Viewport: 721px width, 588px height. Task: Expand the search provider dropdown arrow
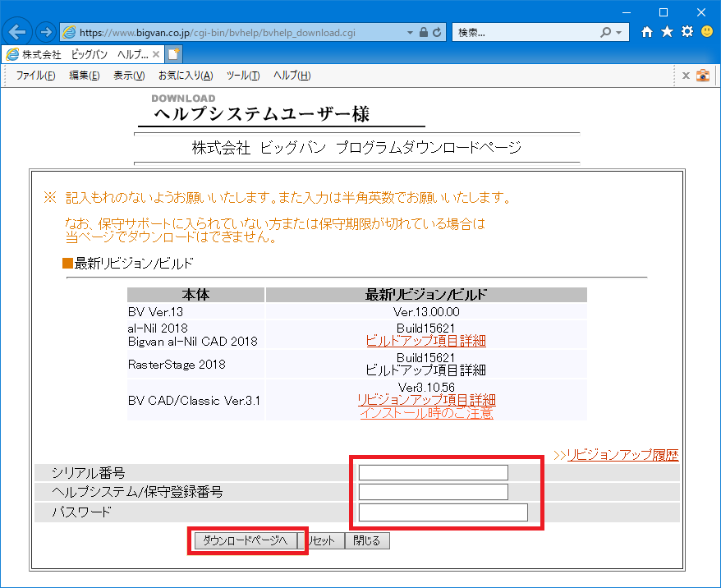619,33
